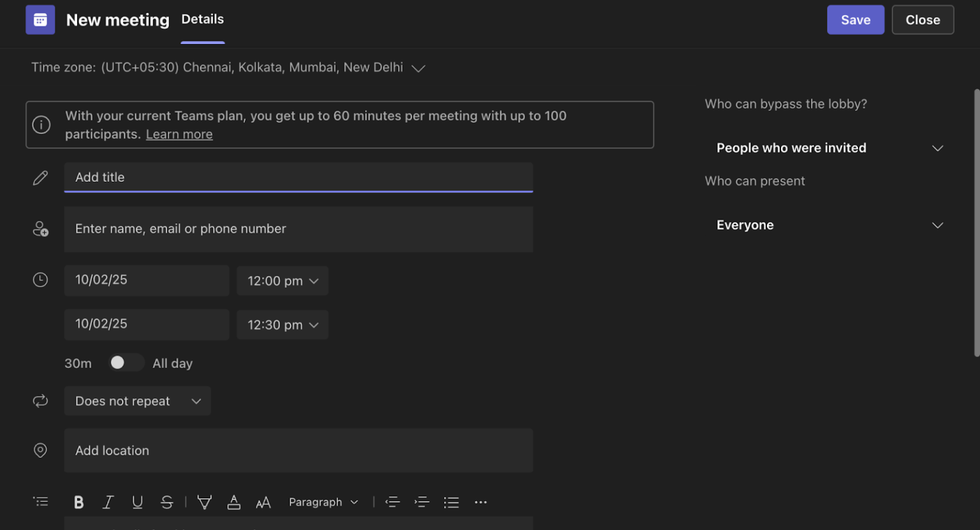Show more formatting options
Image resolution: width=980 pixels, height=530 pixels.
pyautogui.click(x=480, y=502)
